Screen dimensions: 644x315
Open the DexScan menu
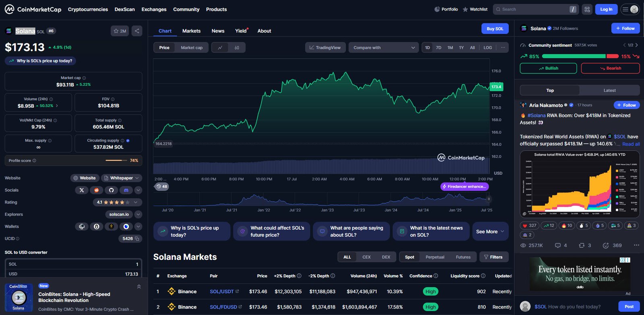click(125, 9)
